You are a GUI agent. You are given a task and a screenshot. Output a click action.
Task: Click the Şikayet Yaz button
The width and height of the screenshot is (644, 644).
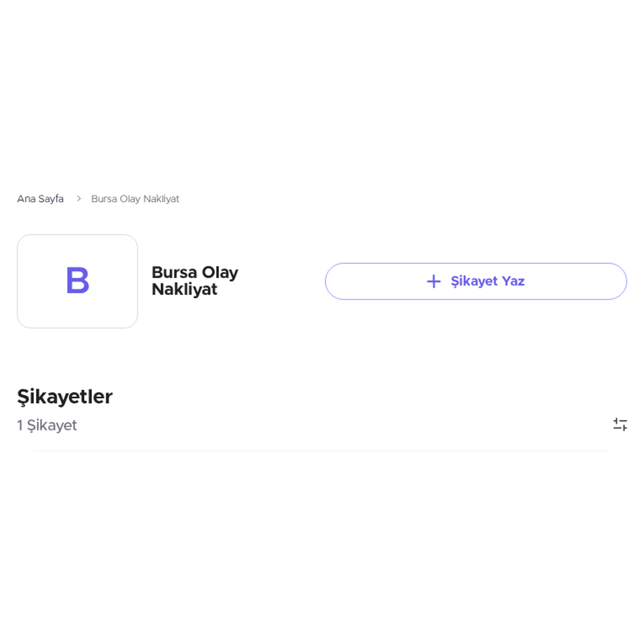coord(476,281)
